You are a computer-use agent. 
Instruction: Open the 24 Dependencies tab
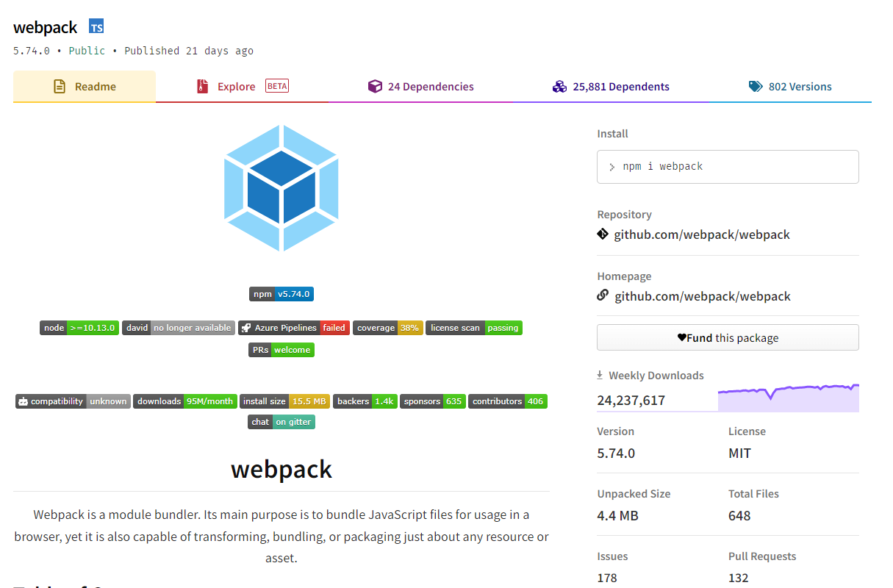(421, 87)
